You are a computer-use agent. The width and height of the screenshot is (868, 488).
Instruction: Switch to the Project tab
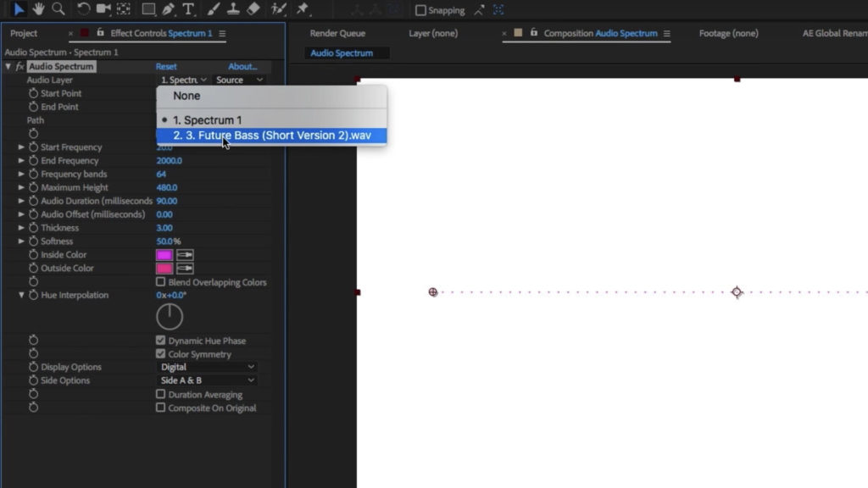24,33
